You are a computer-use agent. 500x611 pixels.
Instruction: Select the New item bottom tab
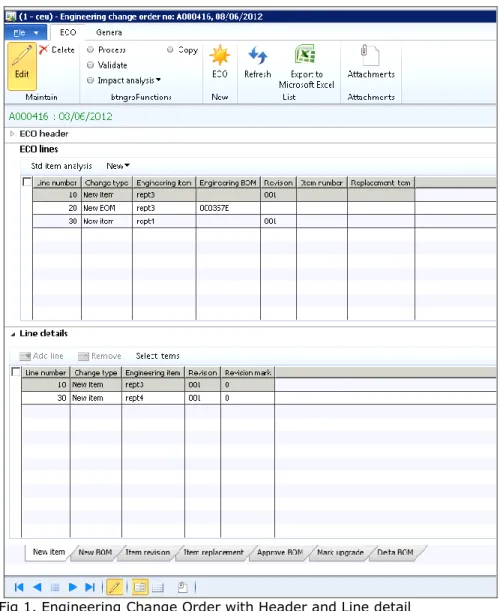[x=49, y=552]
